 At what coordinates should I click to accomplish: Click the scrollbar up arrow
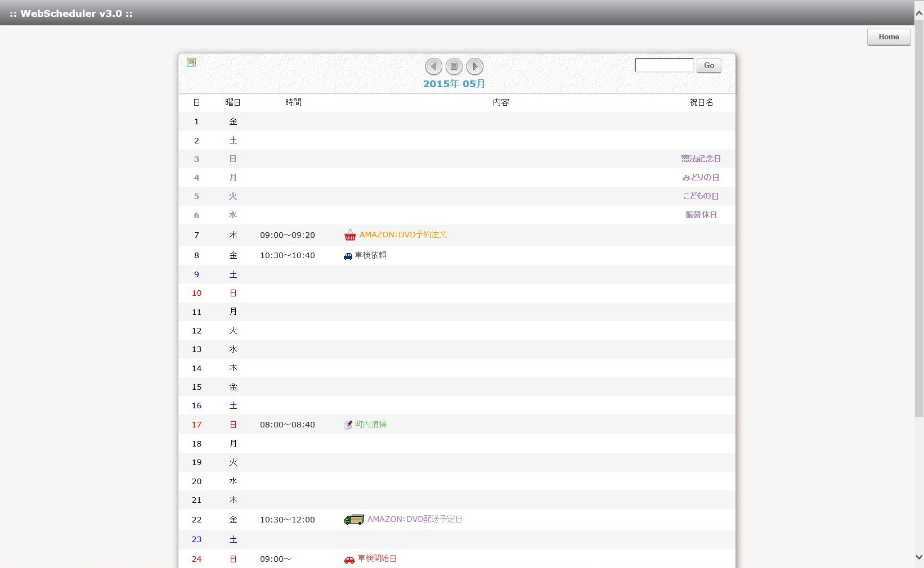coord(919,15)
